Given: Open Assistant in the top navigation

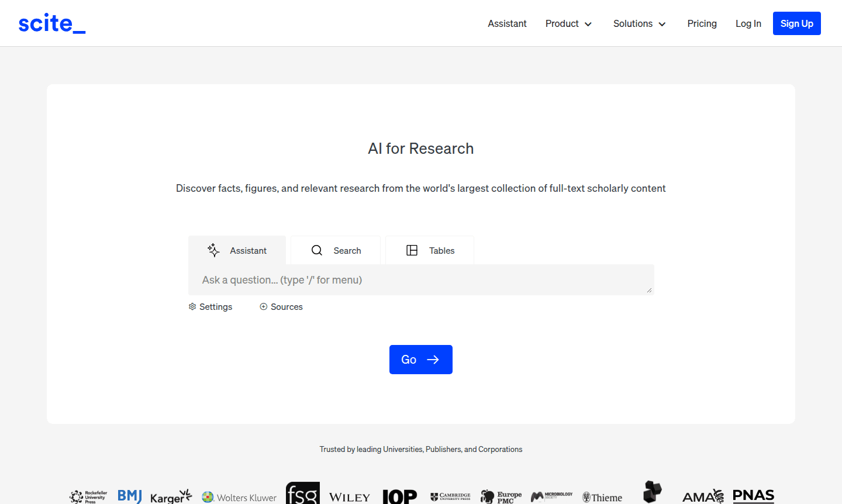Looking at the screenshot, I should (x=507, y=23).
